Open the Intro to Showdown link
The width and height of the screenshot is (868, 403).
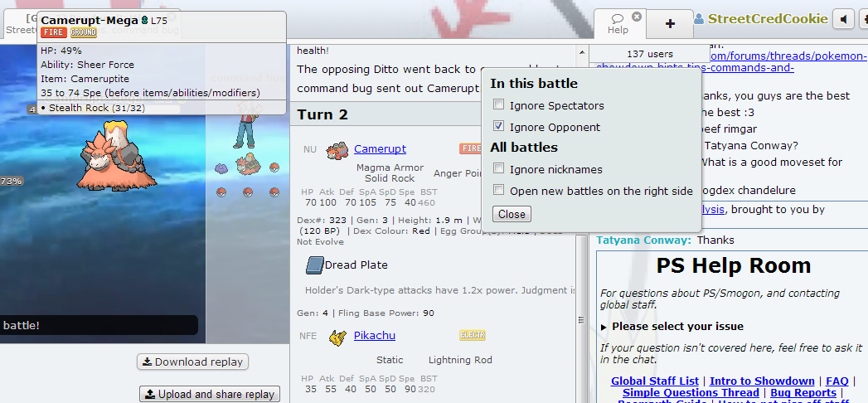pos(762,381)
